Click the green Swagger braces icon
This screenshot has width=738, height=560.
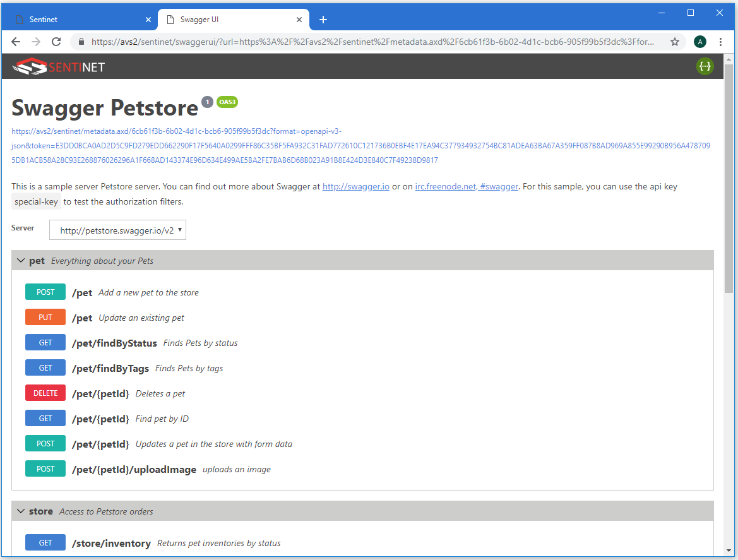coord(705,66)
